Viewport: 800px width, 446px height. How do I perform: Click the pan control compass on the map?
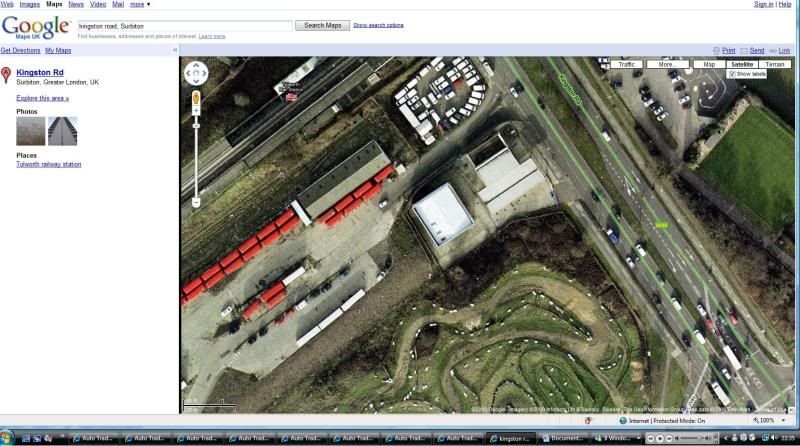click(x=196, y=73)
